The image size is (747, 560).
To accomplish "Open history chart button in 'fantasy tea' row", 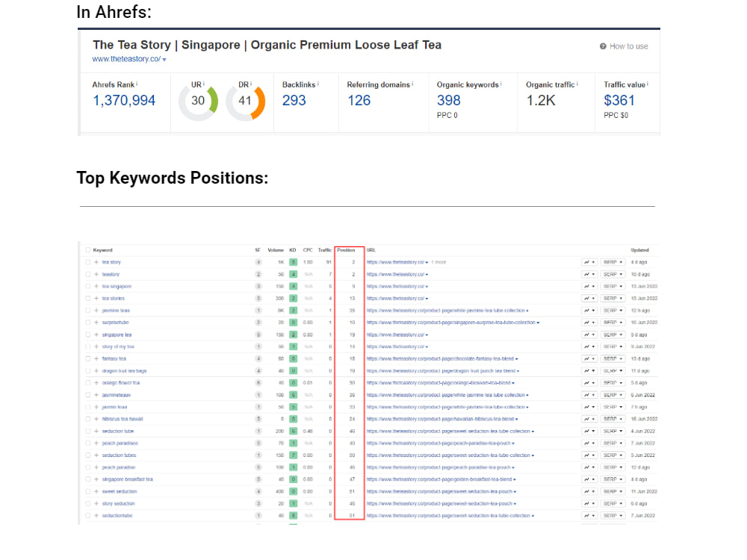I will 589,358.
